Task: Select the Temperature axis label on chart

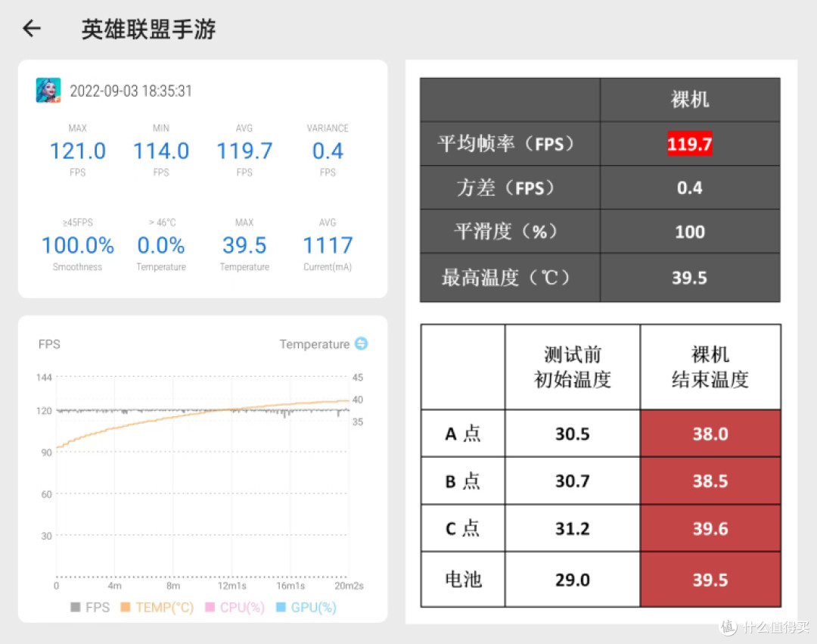Action: (314, 344)
